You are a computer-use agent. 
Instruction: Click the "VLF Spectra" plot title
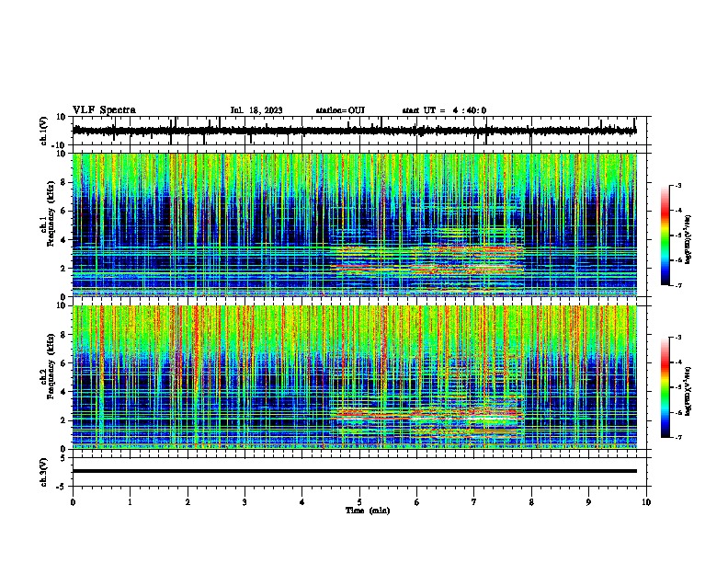tap(104, 110)
